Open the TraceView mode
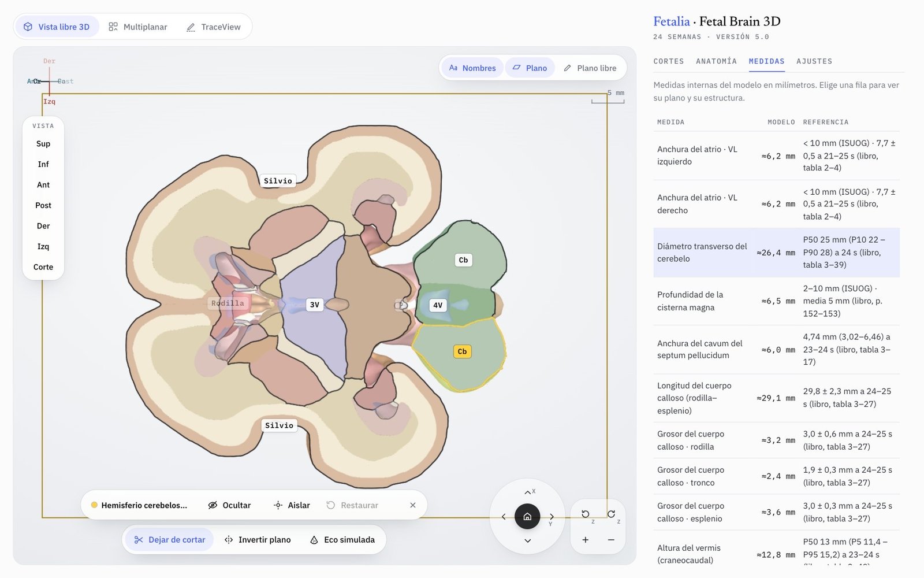924x578 pixels. coord(214,27)
